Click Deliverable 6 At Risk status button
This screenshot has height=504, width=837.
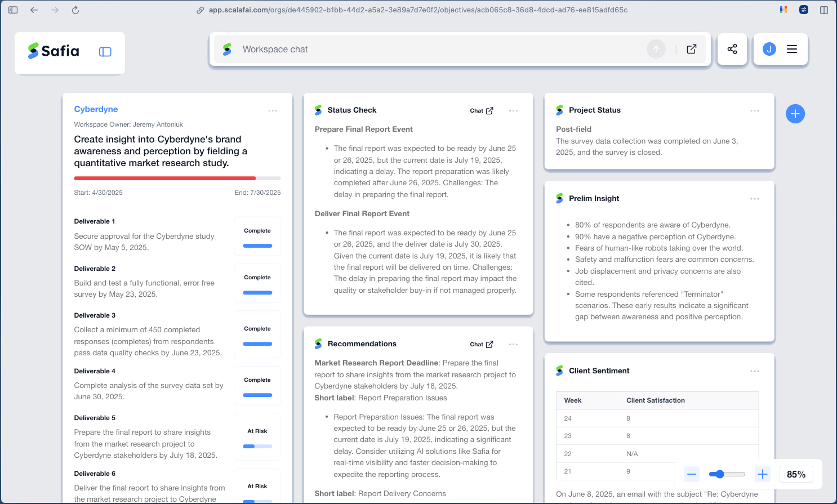(257, 487)
